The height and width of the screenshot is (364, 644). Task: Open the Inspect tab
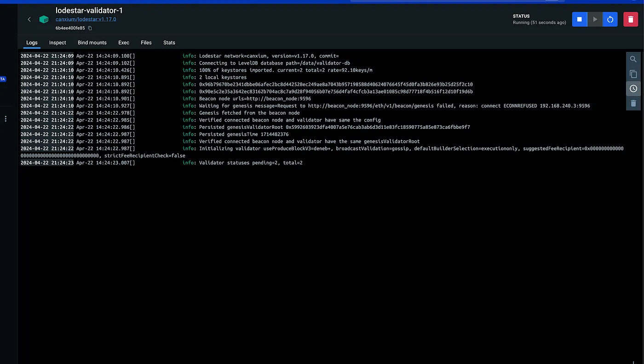pyautogui.click(x=57, y=42)
